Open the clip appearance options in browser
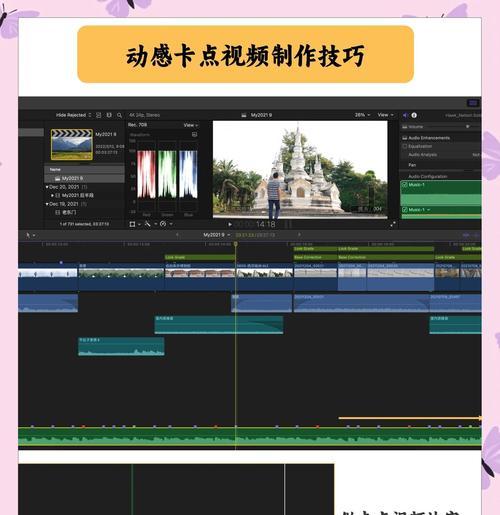Image resolution: width=500 pixels, height=515 pixels. 99,115
